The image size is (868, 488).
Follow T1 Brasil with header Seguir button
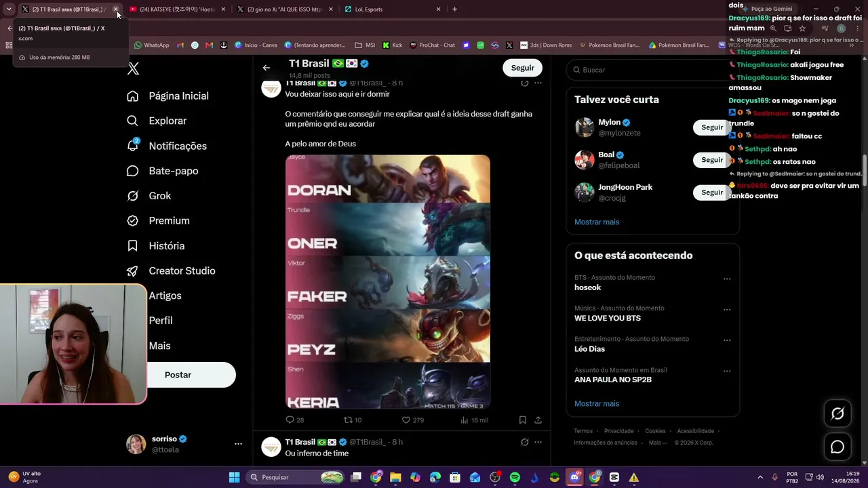point(522,68)
